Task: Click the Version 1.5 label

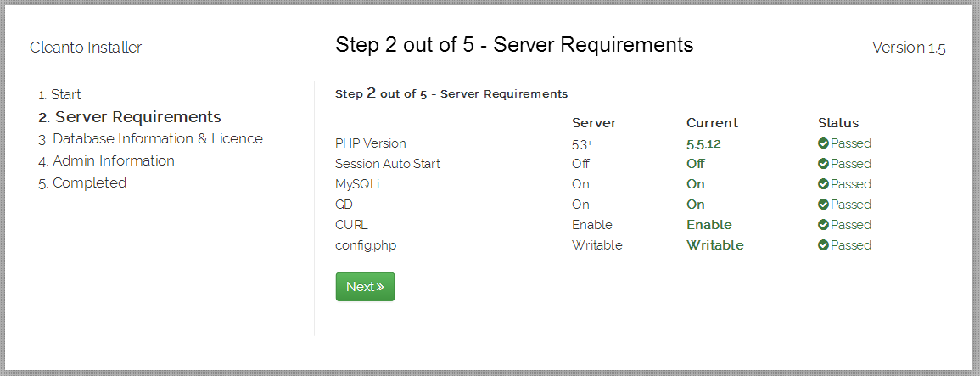Action: (x=909, y=48)
